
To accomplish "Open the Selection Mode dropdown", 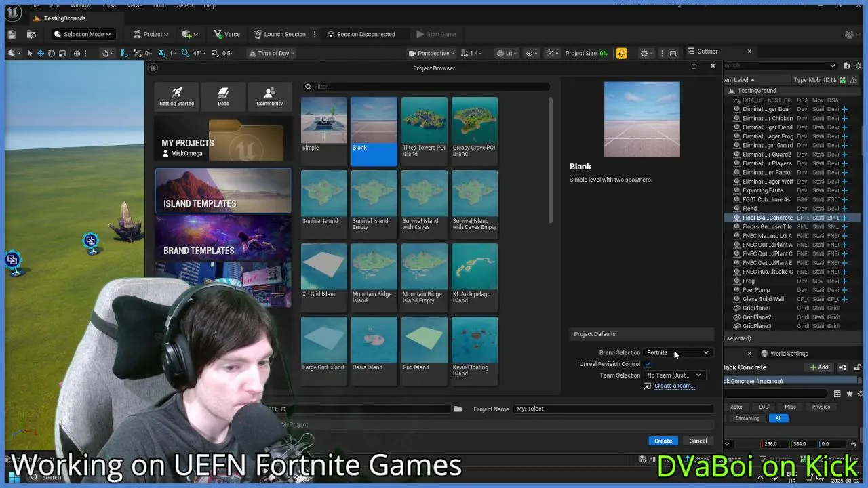I will pos(82,34).
